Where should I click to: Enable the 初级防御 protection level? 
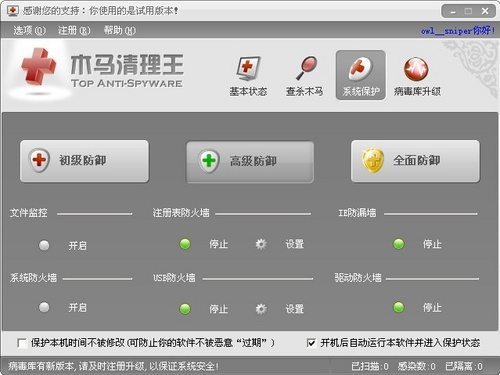pos(84,161)
